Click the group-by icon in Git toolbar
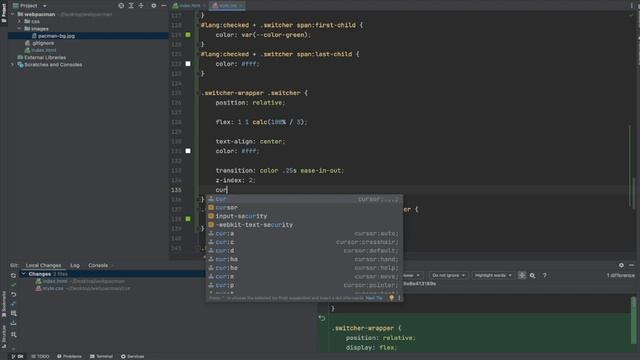The width and height of the screenshot is (640, 360). pyautogui.click(x=13, y=334)
